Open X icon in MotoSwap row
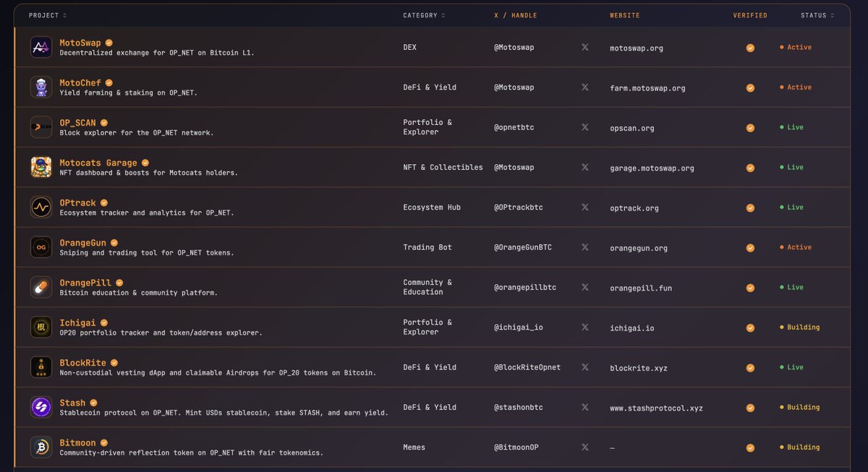The width and height of the screenshot is (868, 472). (585, 47)
